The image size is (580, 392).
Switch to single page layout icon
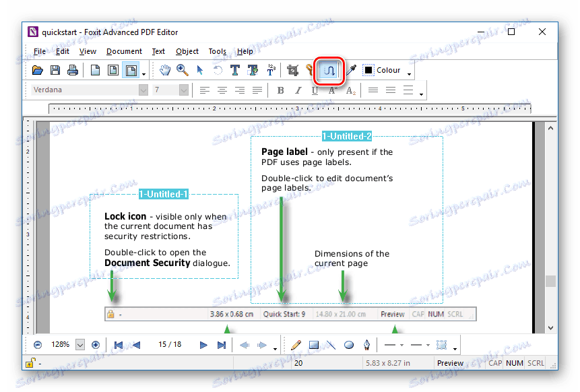[95, 70]
